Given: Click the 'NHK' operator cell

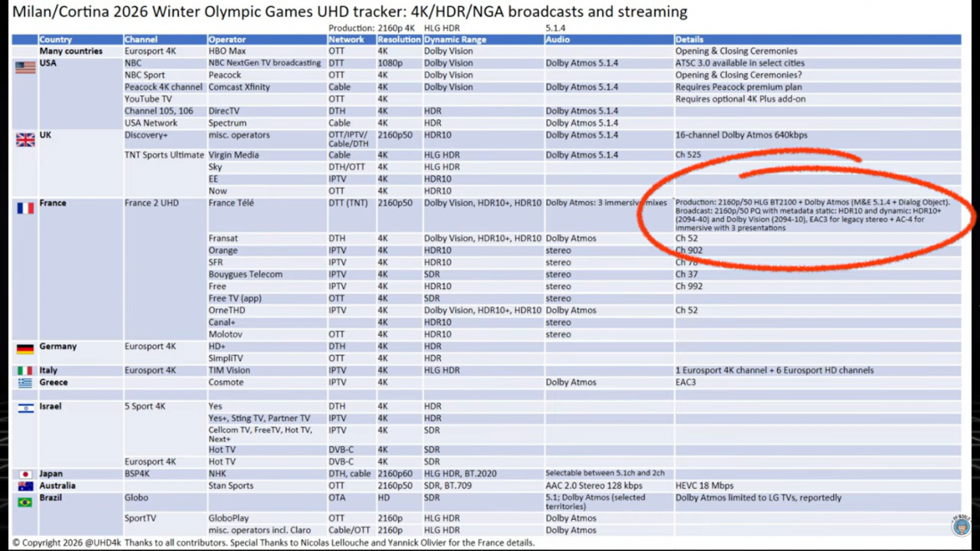Looking at the screenshot, I should pos(217,474).
